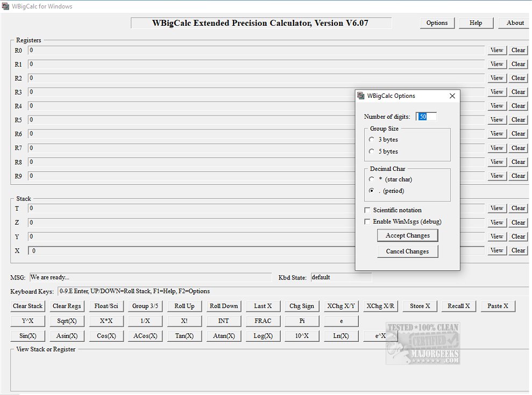The height and width of the screenshot is (395, 532).
Task: Click the FRAC button
Action: (x=263, y=321)
